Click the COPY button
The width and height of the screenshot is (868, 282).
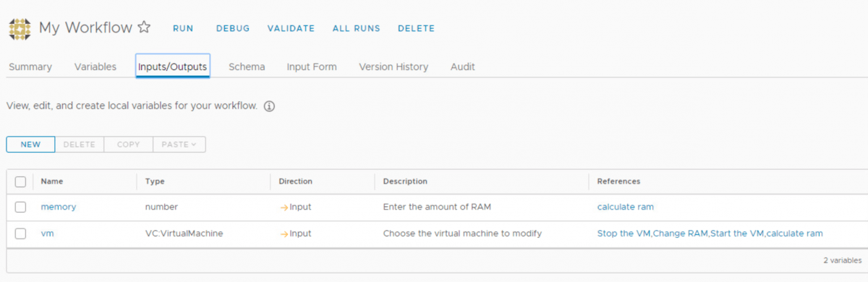coord(129,145)
